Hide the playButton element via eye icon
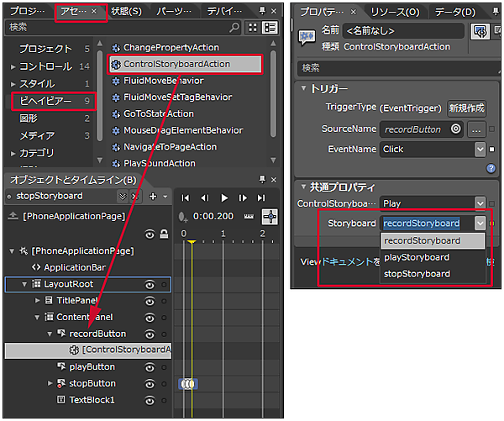The width and height of the screenshot is (504, 421). 150,367
